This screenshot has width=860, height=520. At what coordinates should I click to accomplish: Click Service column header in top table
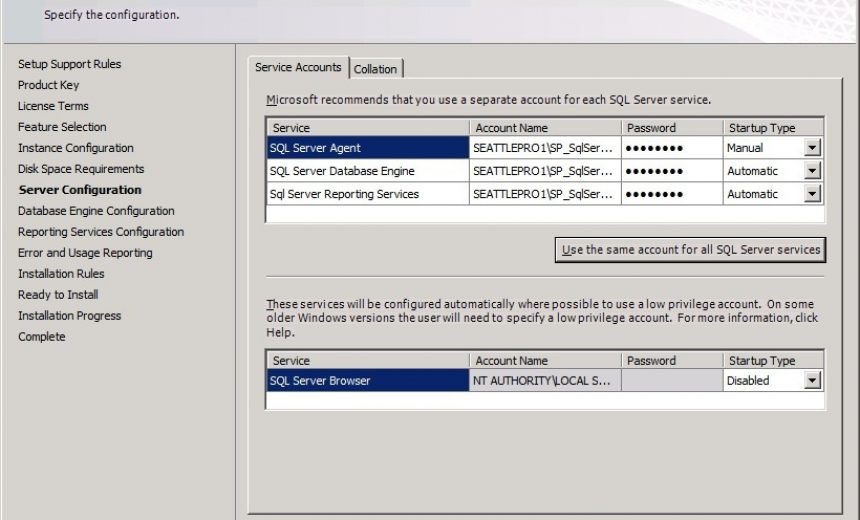coord(368,128)
